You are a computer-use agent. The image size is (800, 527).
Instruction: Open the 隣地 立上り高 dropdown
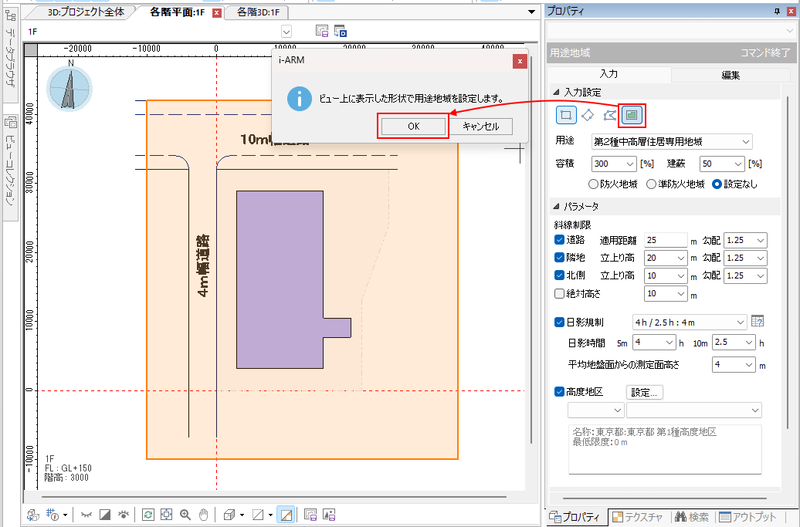click(666, 258)
